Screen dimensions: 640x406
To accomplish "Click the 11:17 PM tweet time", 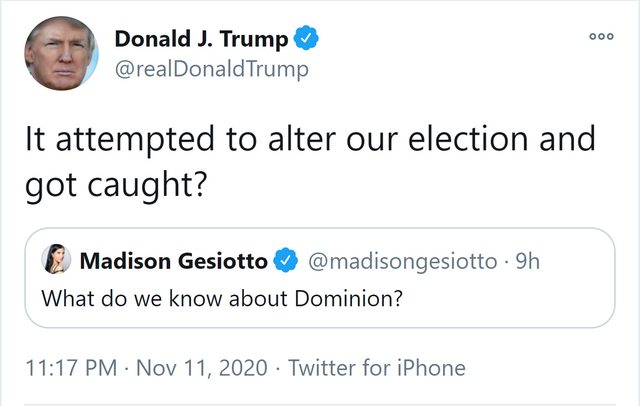I will point(67,368).
